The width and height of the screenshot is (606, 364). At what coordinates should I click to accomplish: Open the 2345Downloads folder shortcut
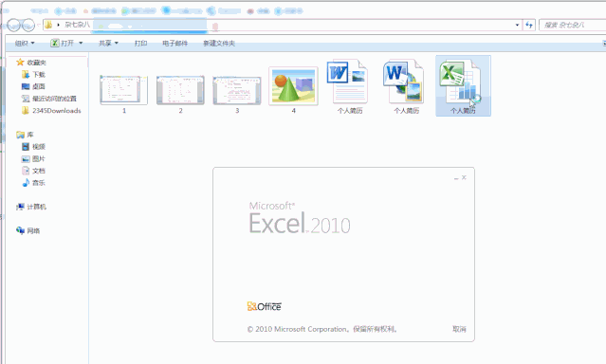point(56,111)
